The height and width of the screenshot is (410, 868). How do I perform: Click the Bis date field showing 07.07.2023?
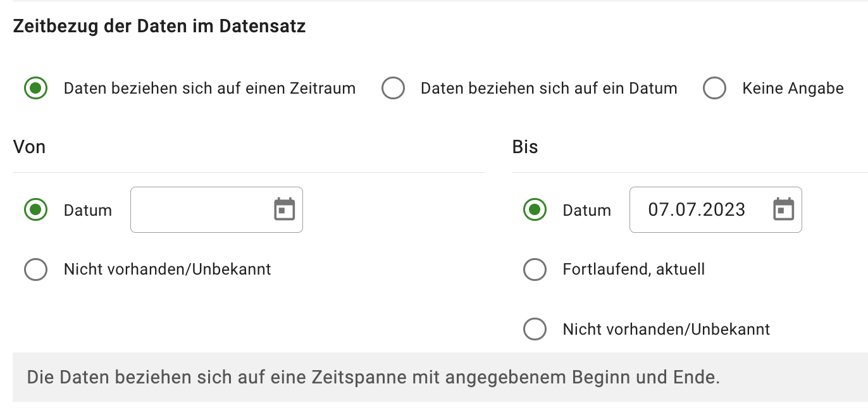(x=696, y=209)
